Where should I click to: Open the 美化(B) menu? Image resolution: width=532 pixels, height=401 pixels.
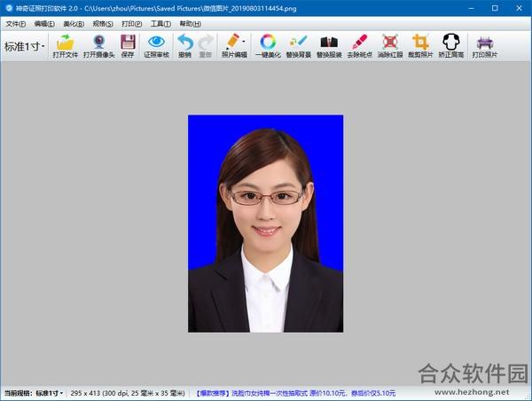click(74, 24)
